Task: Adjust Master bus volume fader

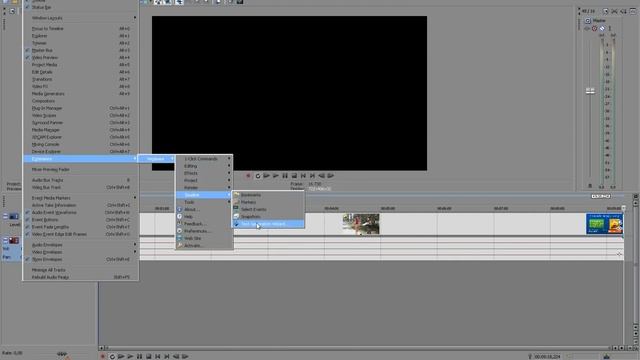Action: click(x=590, y=91)
